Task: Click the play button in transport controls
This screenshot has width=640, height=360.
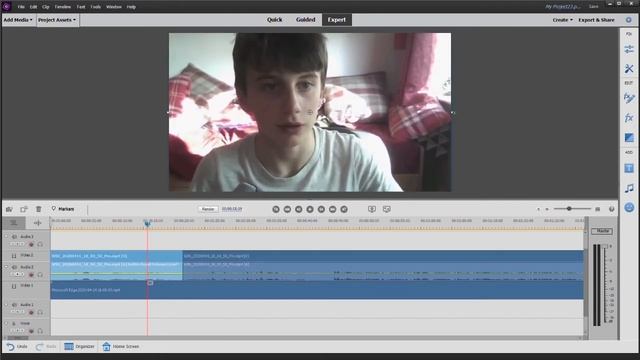Action: click(x=310, y=209)
